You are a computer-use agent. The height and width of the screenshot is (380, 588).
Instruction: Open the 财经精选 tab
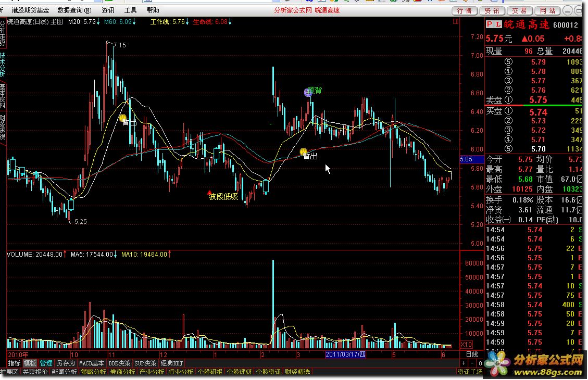tap(297, 372)
